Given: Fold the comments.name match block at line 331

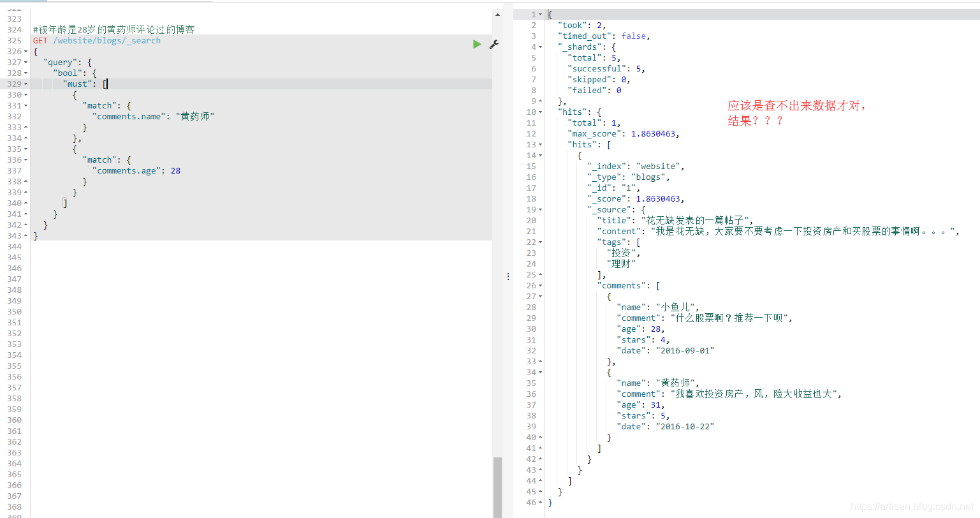Looking at the screenshot, I should [26, 106].
